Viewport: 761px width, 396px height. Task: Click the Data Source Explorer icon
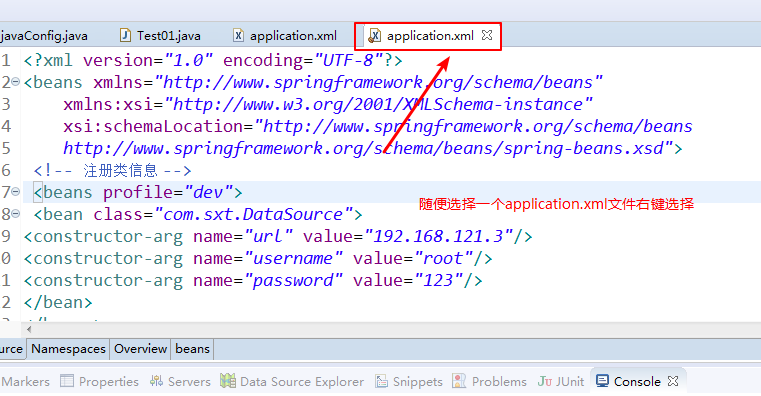[x=228, y=380]
